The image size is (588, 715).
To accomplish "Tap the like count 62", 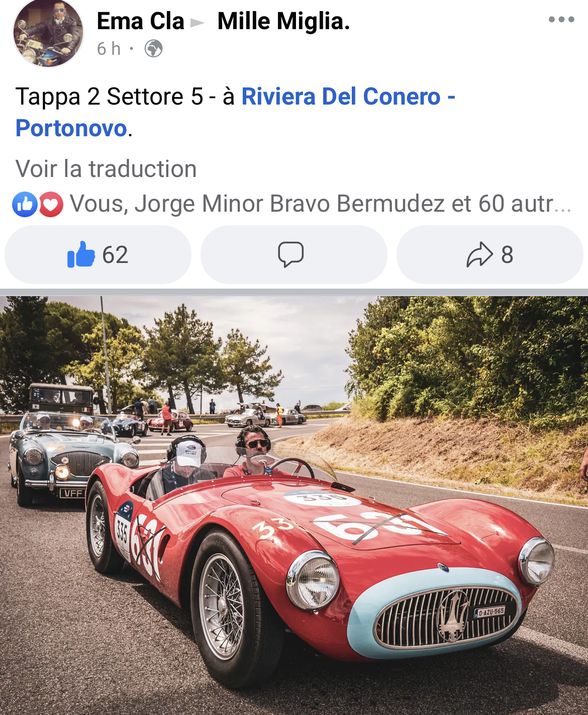I will (x=115, y=255).
